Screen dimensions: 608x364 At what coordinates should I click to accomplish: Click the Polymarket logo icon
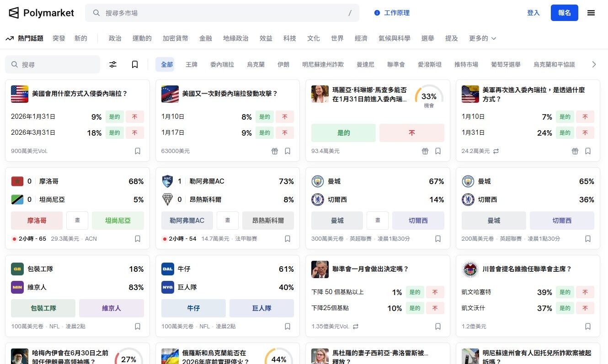click(x=14, y=13)
